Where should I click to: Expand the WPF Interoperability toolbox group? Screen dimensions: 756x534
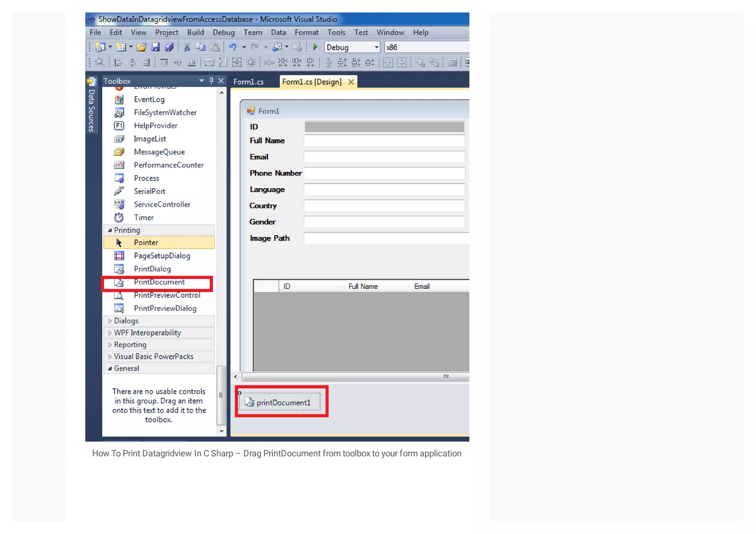[x=110, y=333]
